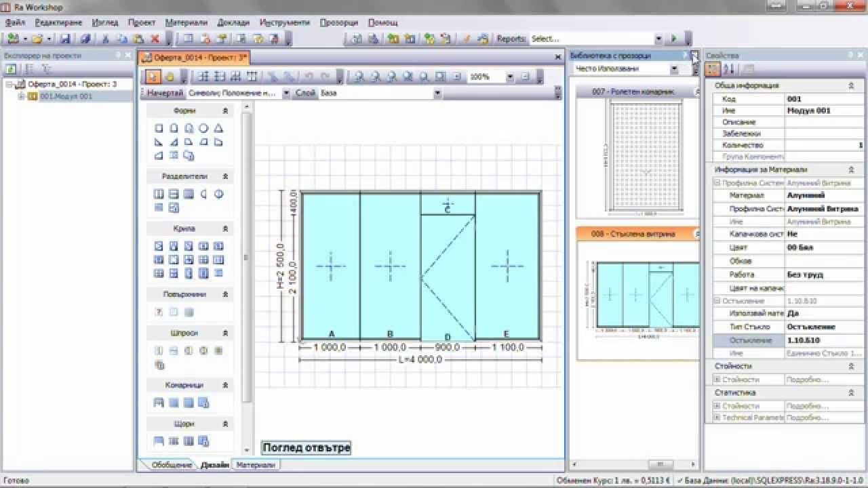Screen dimensions: 868x488
Task: Click the Undo arrow in the design toolbar
Action: [x=309, y=77]
